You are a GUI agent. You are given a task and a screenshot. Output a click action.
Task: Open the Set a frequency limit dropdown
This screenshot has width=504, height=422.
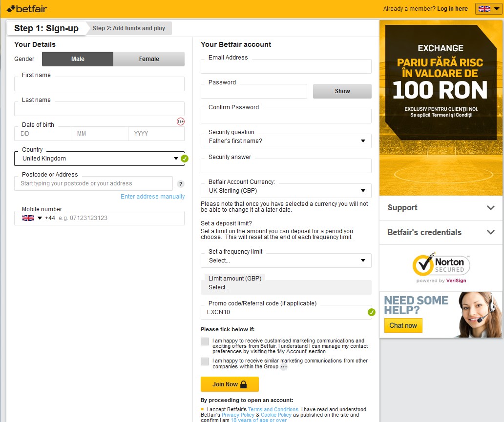[x=286, y=261]
